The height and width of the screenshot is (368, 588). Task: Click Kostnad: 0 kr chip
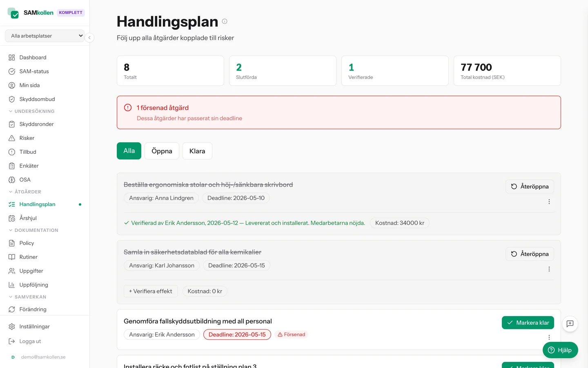[205, 291]
